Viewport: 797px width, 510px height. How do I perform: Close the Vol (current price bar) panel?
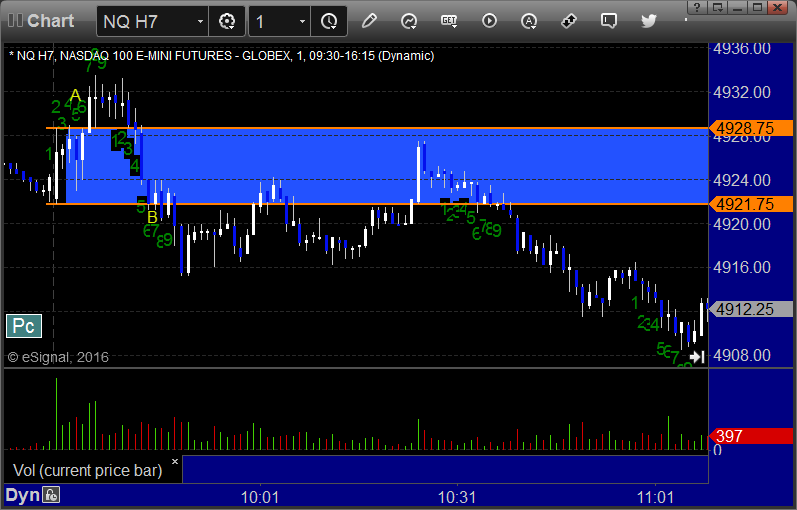pyautogui.click(x=175, y=462)
